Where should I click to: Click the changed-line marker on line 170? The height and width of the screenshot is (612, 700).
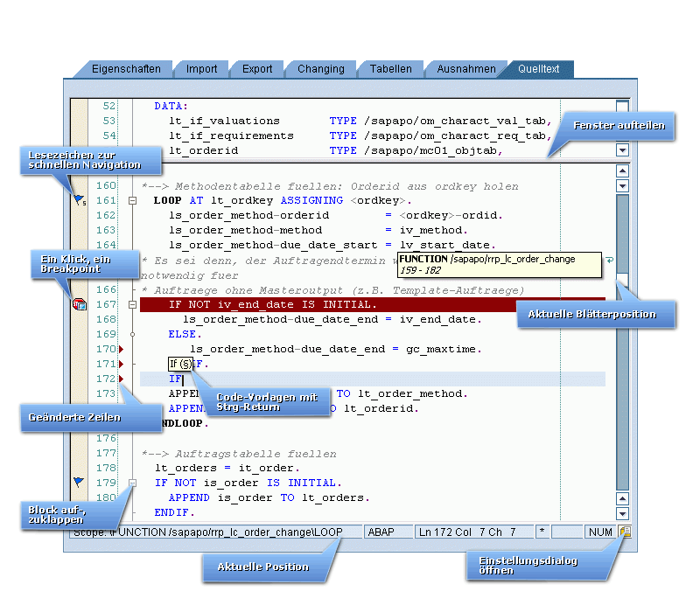point(121,349)
